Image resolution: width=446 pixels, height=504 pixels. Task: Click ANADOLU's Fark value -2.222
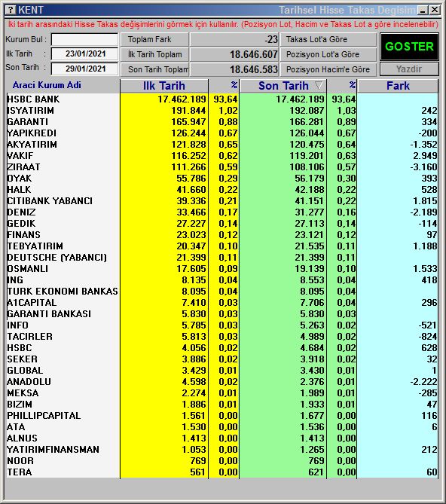[423, 381]
